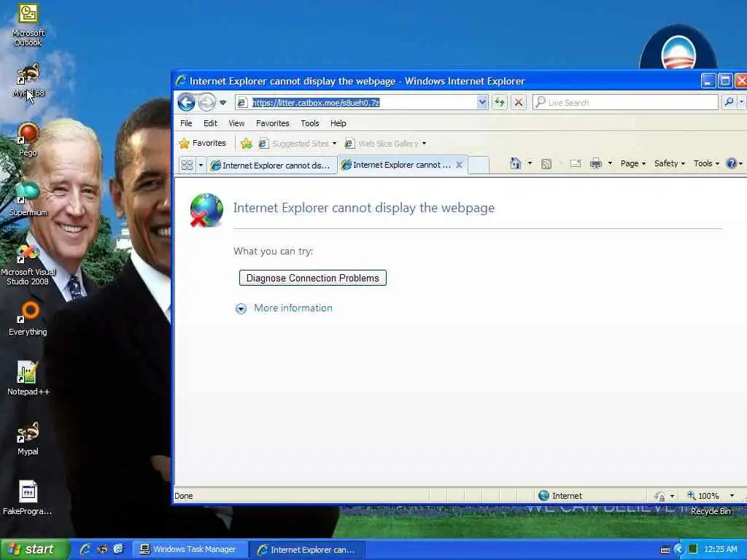Open the Print options dropdown arrow
This screenshot has width=747, height=560.
tap(610, 163)
